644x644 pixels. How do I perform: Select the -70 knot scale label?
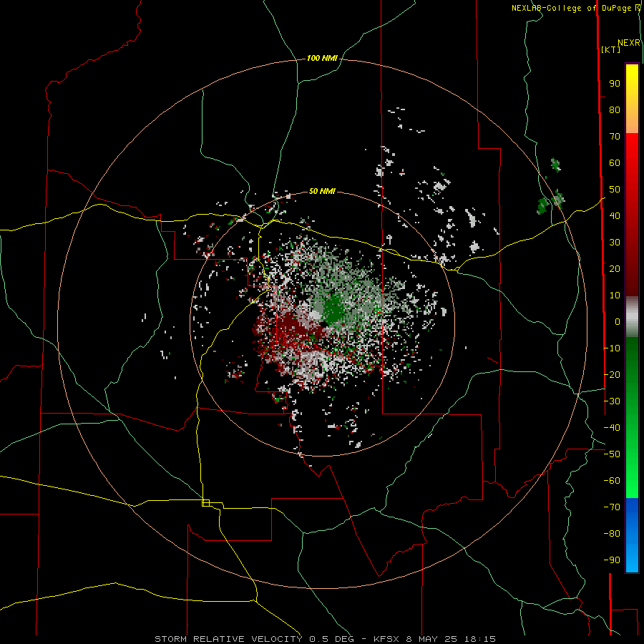point(612,507)
